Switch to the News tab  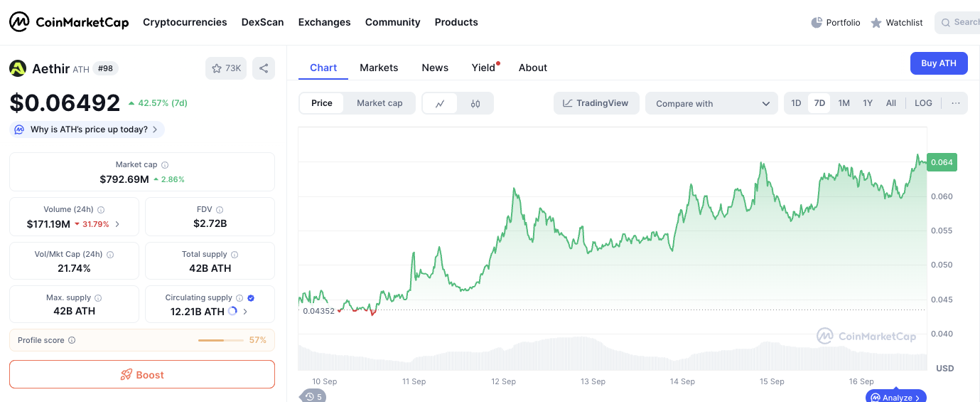(x=435, y=68)
